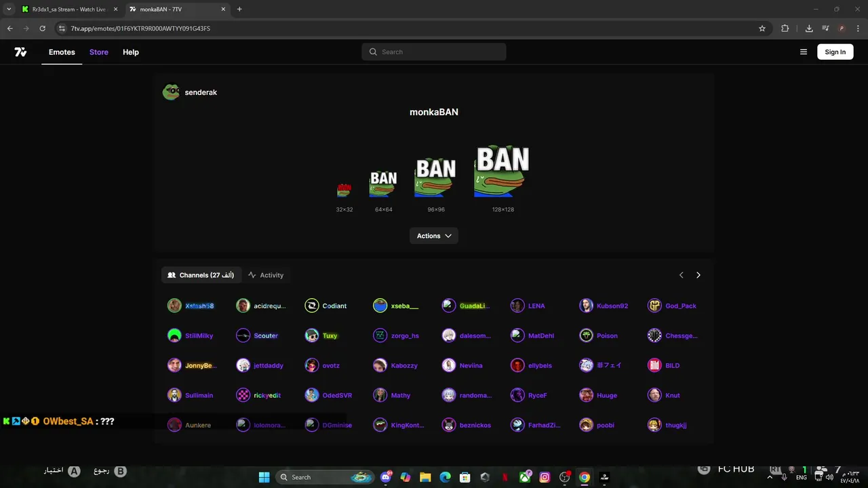
Task: Expand the Actions dropdown
Action: coord(434,236)
